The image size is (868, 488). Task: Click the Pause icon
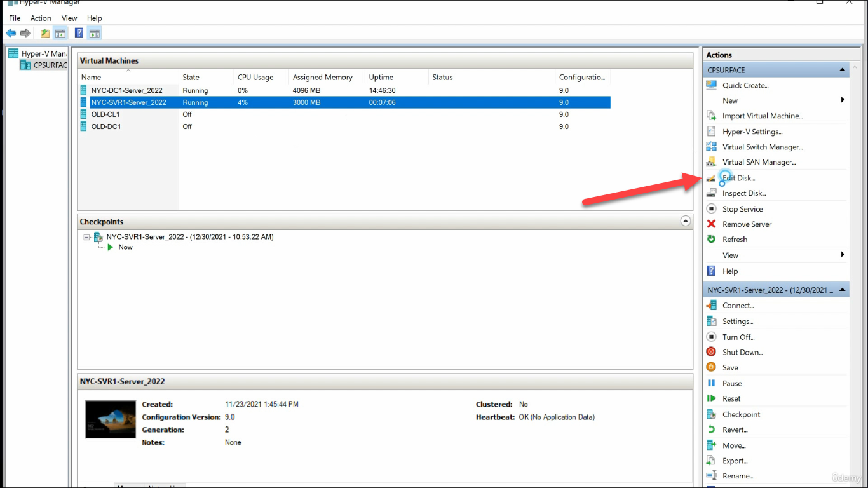712,383
